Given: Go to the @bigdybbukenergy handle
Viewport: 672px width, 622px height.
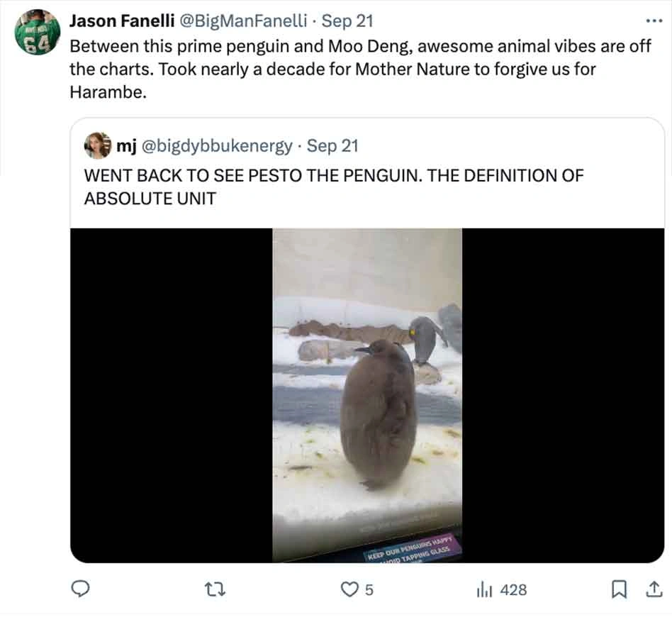Looking at the screenshot, I should click(218, 145).
